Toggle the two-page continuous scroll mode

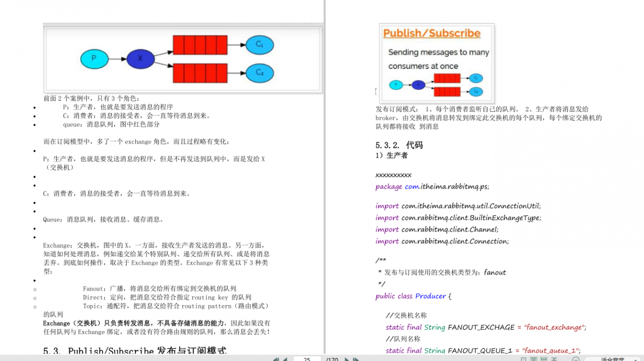pos(553,358)
